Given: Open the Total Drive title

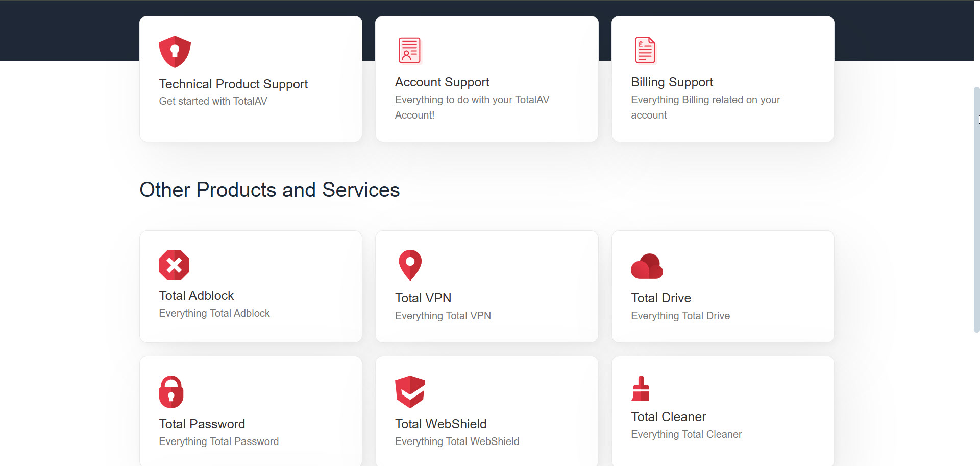Looking at the screenshot, I should pos(661,298).
